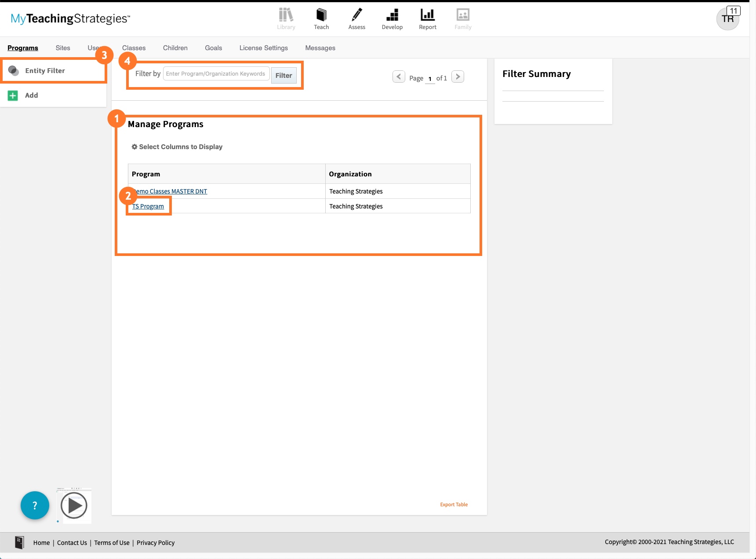Click the Export Table link
756x559 pixels.
point(454,504)
